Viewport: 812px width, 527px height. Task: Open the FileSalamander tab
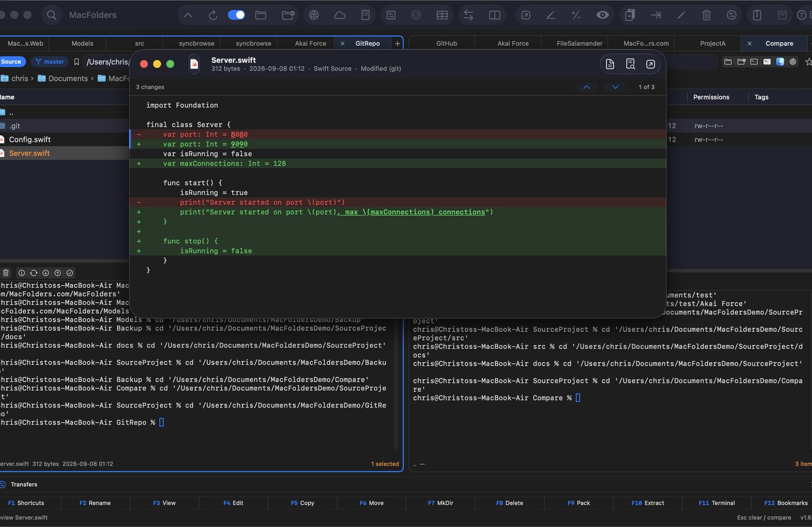pyautogui.click(x=579, y=43)
